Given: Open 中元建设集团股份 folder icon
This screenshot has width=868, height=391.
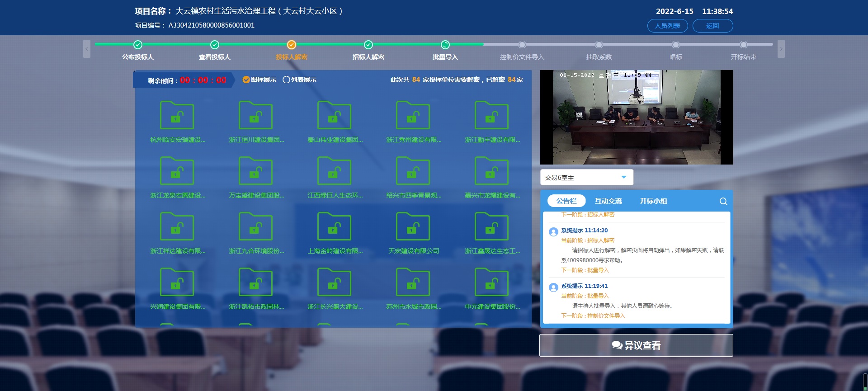Looking at the screenshot, I should tap(492, 283).
